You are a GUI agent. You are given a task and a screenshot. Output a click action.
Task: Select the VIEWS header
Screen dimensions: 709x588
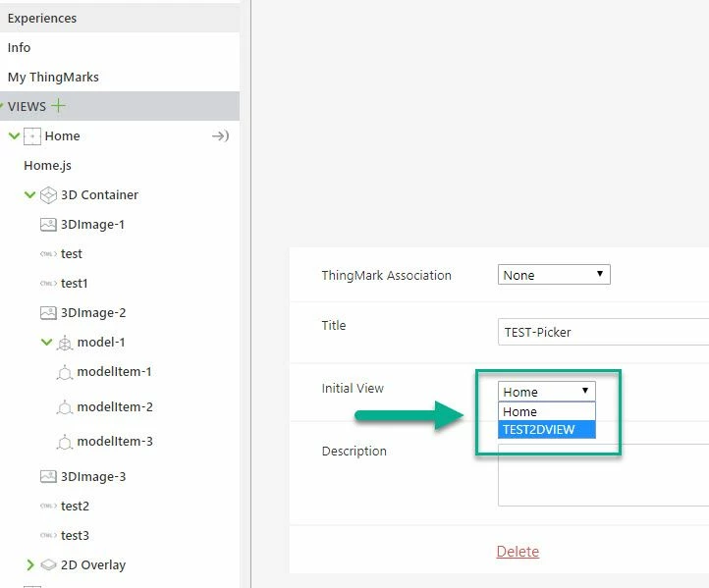120,106
